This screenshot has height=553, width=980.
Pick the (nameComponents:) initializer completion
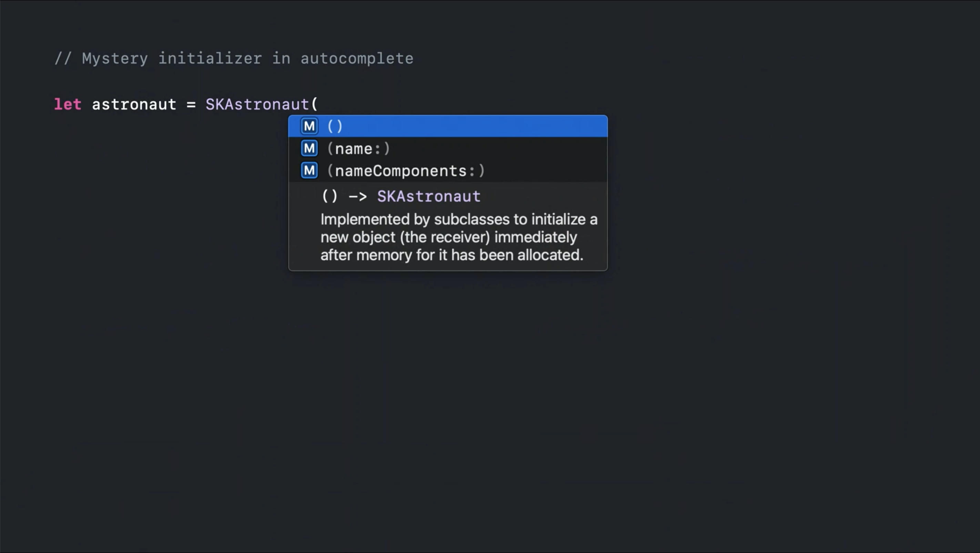click(x=448, y=171)
